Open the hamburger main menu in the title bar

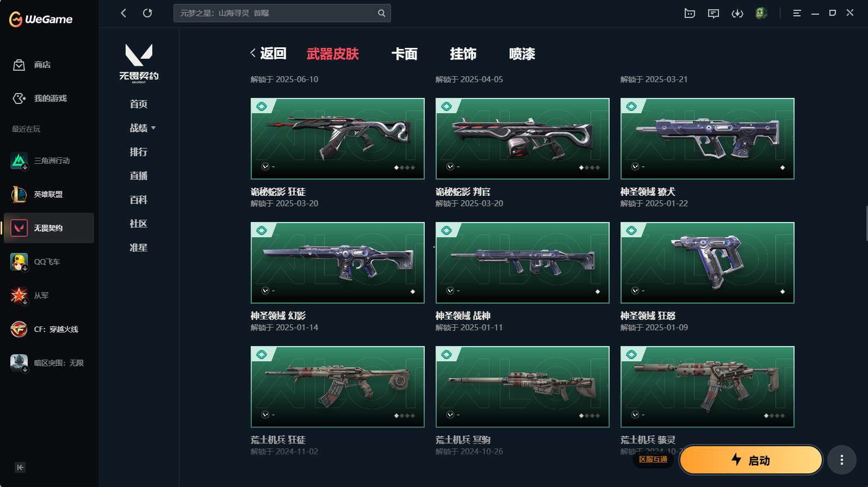tap(797, 13)
